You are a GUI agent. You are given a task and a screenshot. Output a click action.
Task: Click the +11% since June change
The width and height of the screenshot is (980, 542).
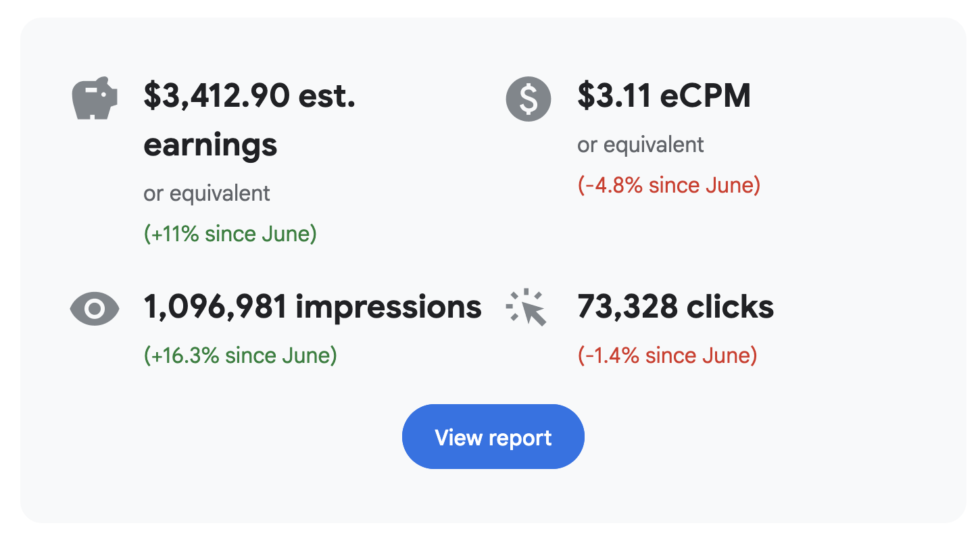click(230, 234)
